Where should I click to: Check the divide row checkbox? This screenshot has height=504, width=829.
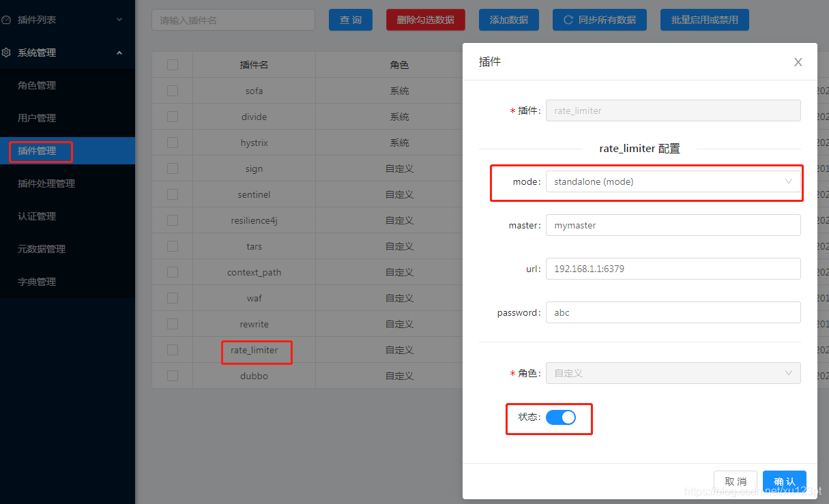[x=173, y=117]
